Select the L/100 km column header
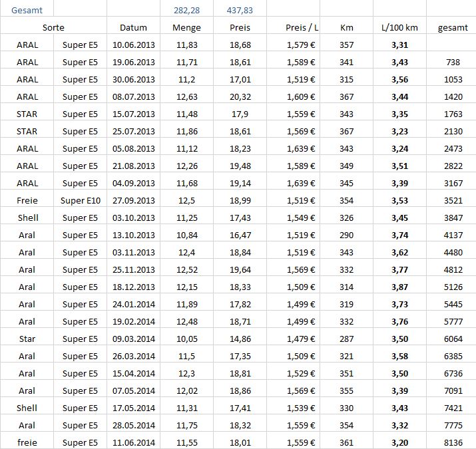Screen dimensions: 476x449 (399, 28)
